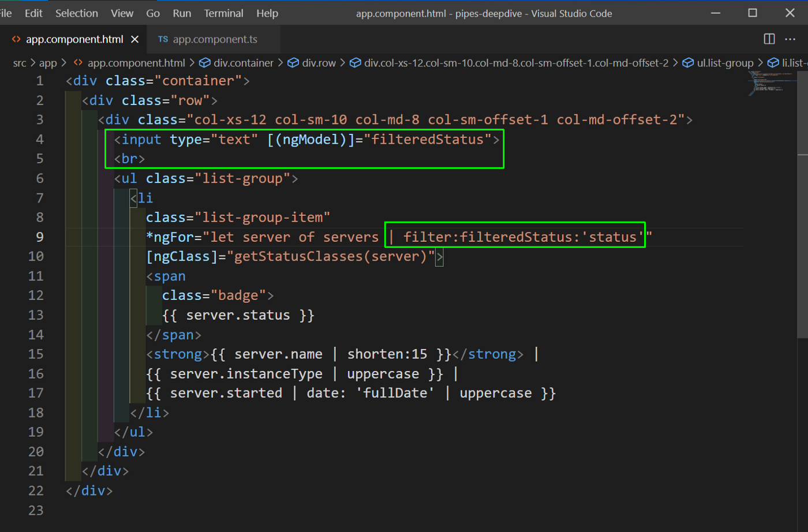Image resolution: width=808 pixels, height=532 pixels.
Task: Open the View menu
Action: 122,13
